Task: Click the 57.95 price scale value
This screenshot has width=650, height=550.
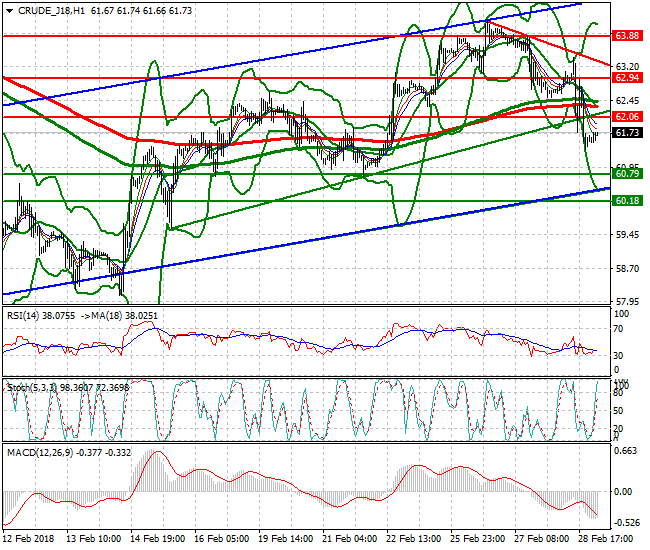Action: (627, 301)
